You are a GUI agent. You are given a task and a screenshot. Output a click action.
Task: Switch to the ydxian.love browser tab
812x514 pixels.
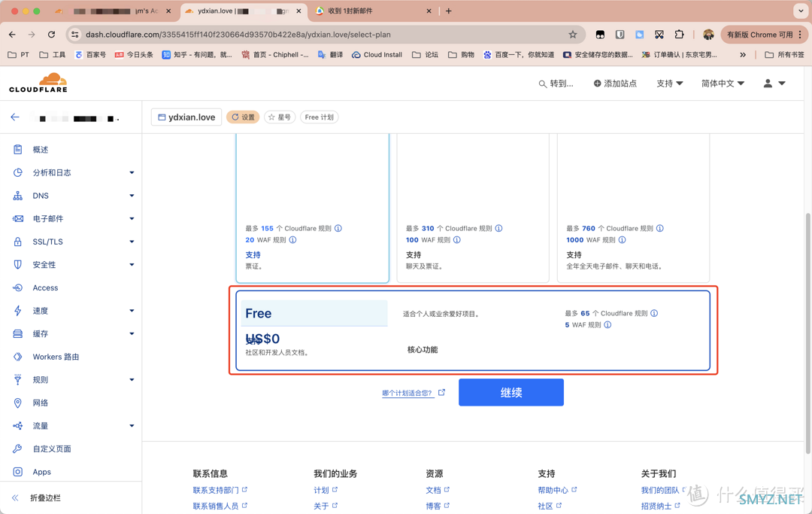point(242,11)
